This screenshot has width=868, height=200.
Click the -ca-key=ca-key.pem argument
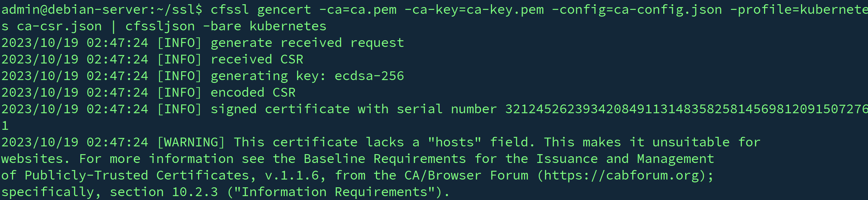(474, 10)
